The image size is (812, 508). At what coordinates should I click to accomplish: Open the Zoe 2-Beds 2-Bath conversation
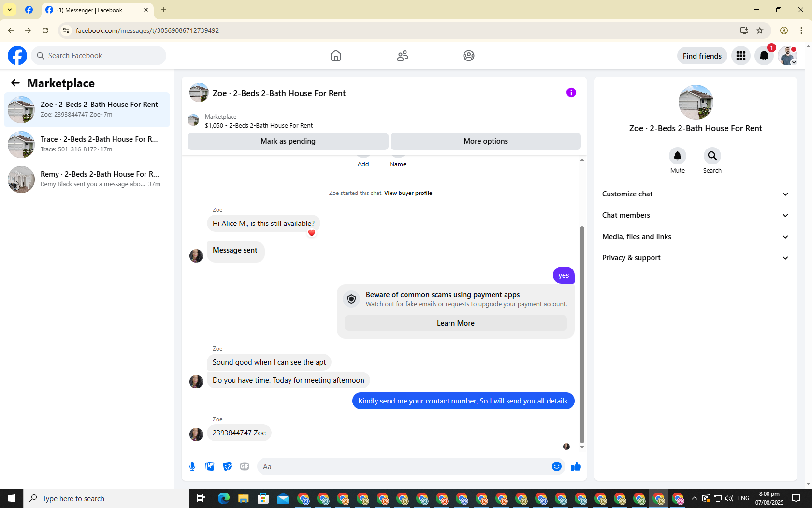click(87, 110)
